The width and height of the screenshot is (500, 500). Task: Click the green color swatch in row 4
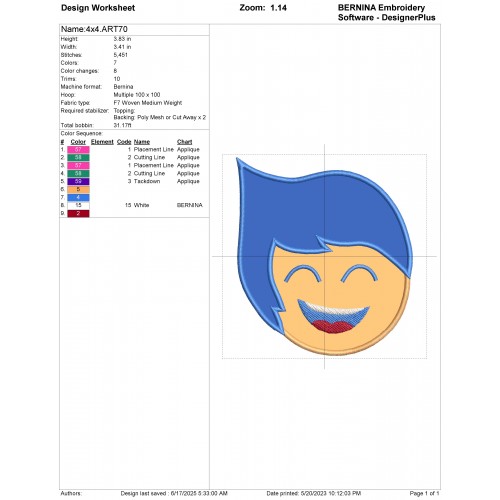pyautogui.click(x=78, y=174)
